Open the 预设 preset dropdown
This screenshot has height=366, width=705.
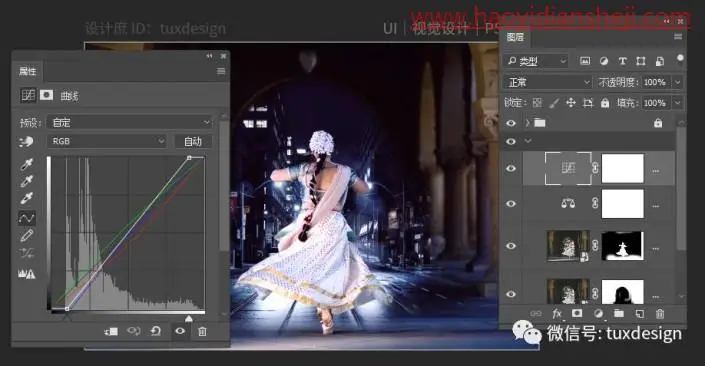pyautogui.click(x=129, y=122)
